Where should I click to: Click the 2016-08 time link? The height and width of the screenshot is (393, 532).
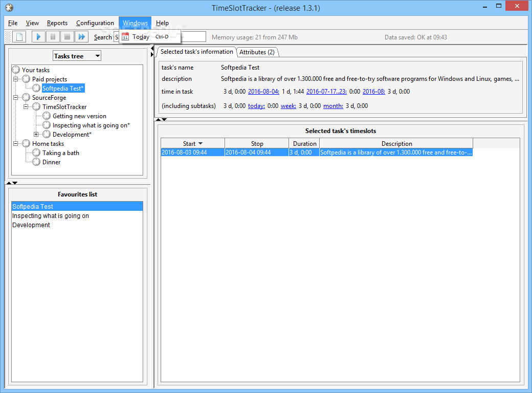373,91
